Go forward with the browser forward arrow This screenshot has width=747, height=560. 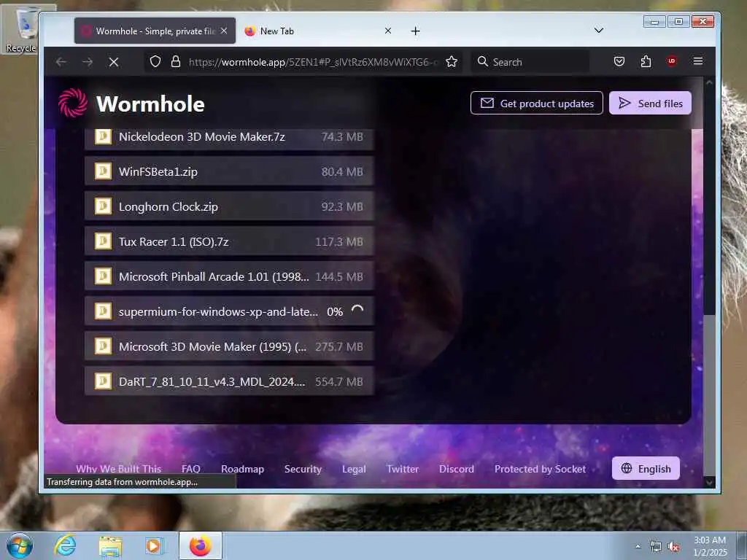coord(88,61)
